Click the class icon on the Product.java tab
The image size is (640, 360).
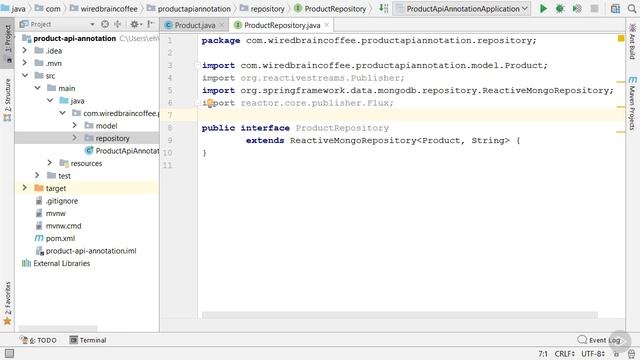(168, 25)
